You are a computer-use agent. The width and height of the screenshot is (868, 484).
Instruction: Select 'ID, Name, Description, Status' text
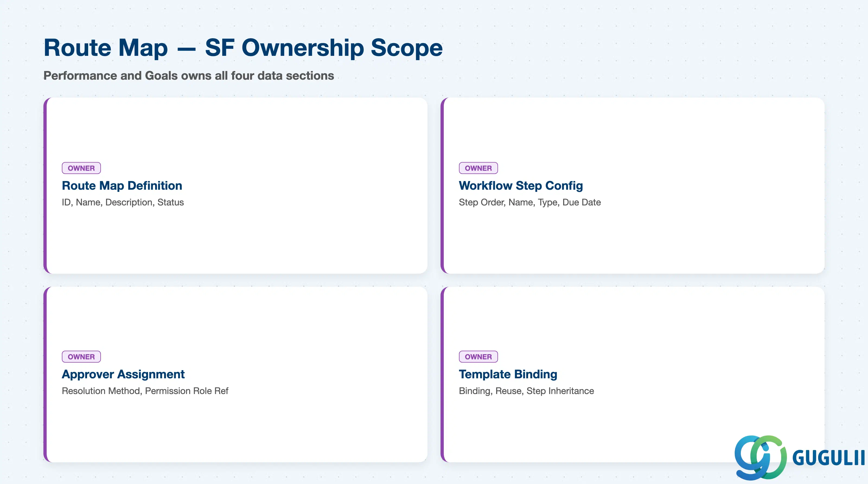click(x=123, y=202)
